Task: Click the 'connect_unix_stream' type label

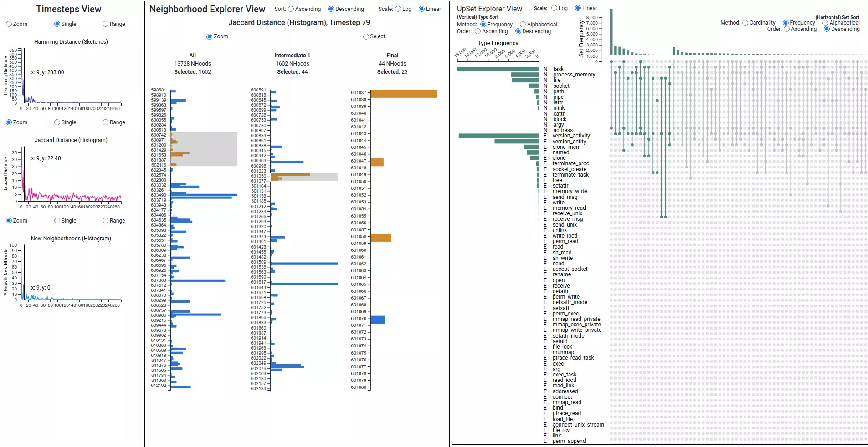Action: 578,425
